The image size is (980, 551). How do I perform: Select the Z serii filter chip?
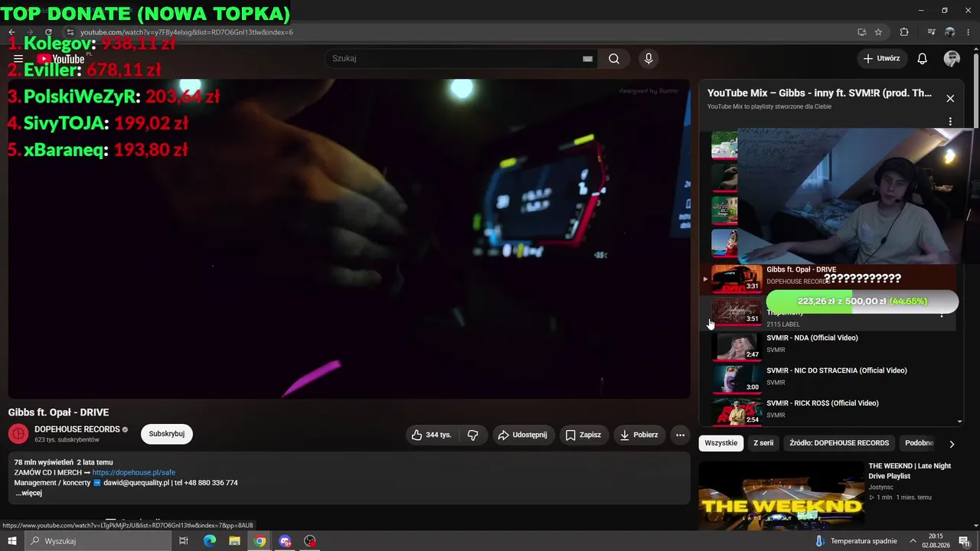point(763,443)
